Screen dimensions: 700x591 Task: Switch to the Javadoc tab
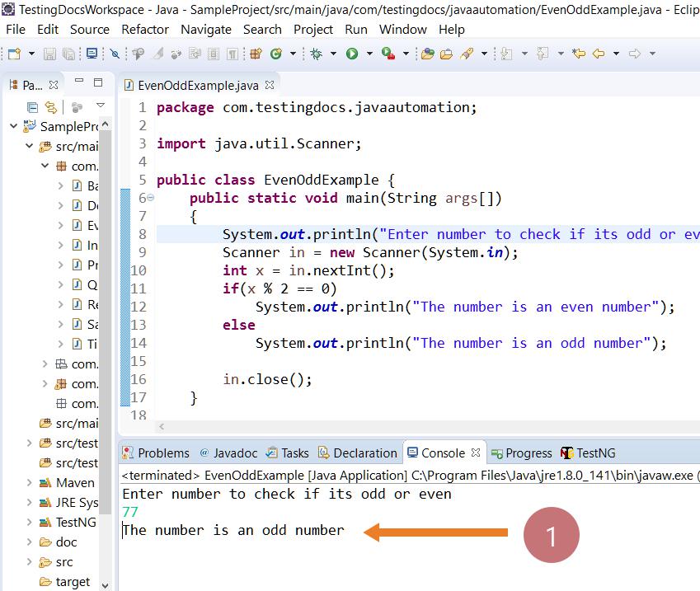(x=228, y=453)
